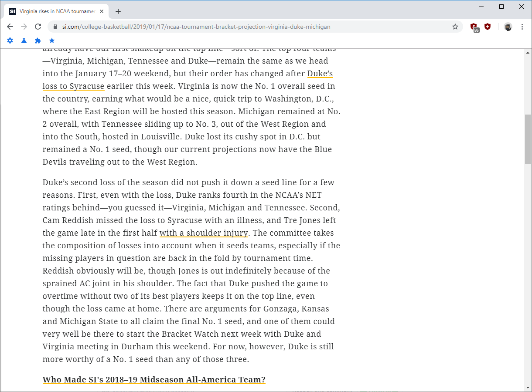Bookmark this page with the star icon
Screen dimensions: 532x392
[x=455, y=27]
